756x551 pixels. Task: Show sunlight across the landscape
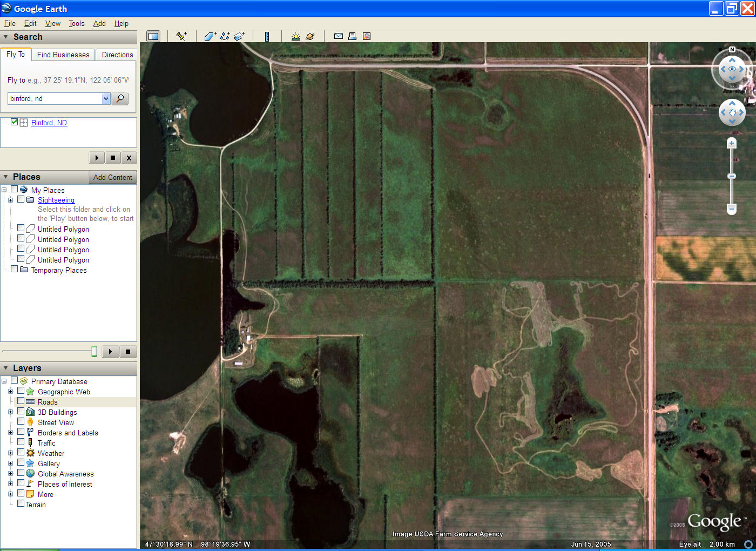point(295,36)
